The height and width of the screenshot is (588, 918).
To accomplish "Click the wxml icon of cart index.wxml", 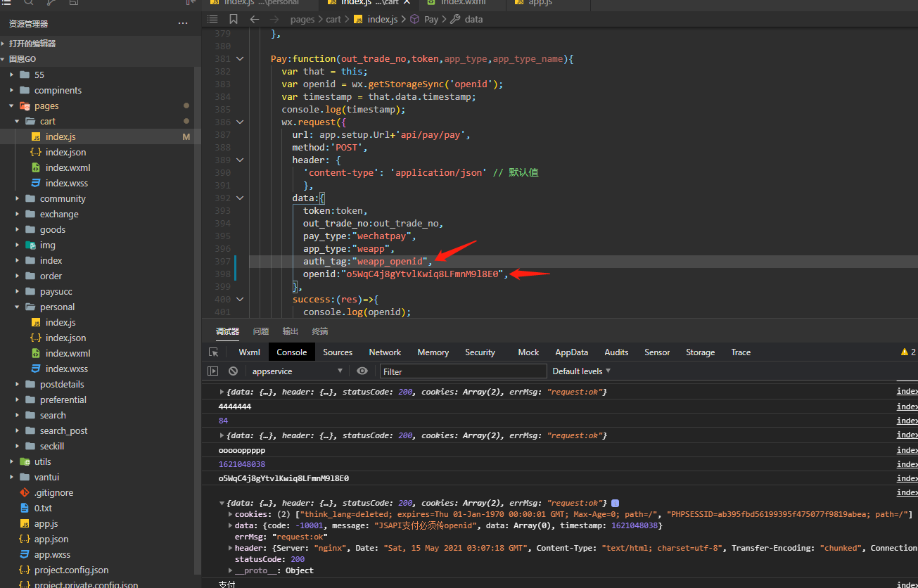I will 36,167.
